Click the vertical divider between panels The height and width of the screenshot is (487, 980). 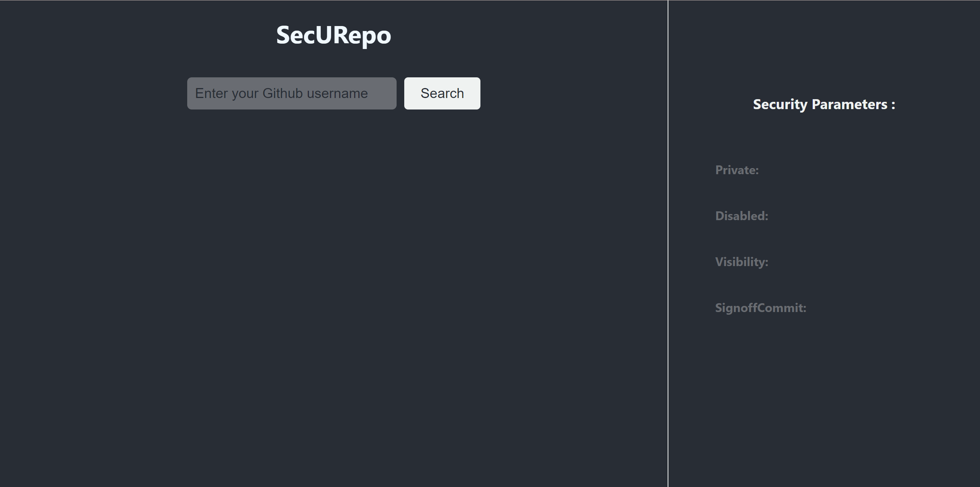tap(668, 243)
